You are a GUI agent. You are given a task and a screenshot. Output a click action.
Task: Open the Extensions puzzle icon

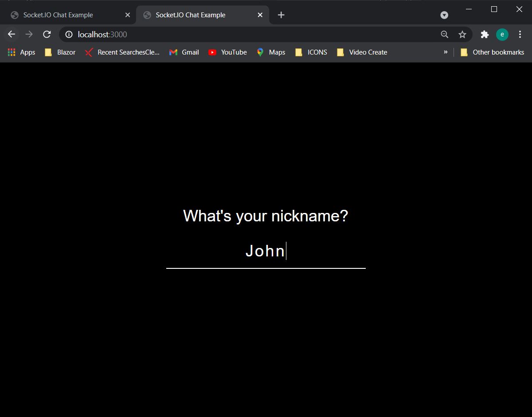click(x=485, y=34)
